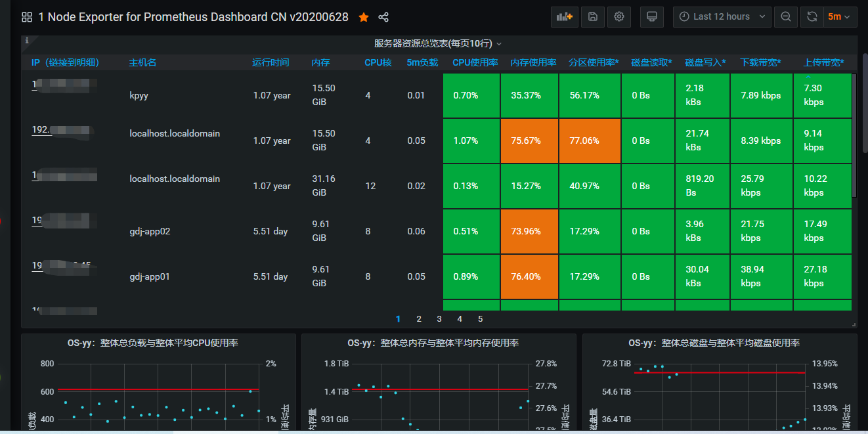Sort table by 磁盘写入 column header

(705, 62)
